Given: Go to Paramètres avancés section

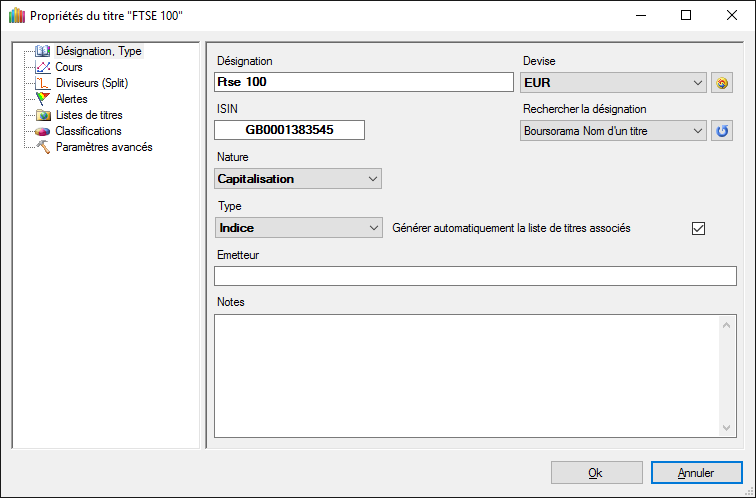Looking at the screenshot, I should [x=103, y=147].
